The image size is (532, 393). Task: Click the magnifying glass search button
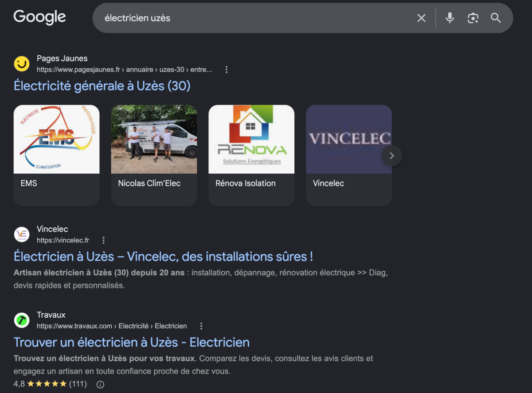(496, 18)
